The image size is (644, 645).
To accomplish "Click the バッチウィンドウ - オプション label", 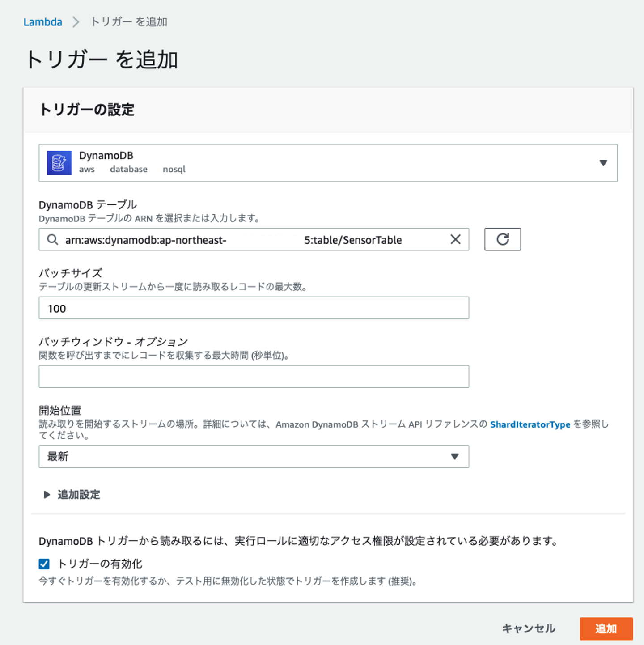I will [x=114, y=342].
